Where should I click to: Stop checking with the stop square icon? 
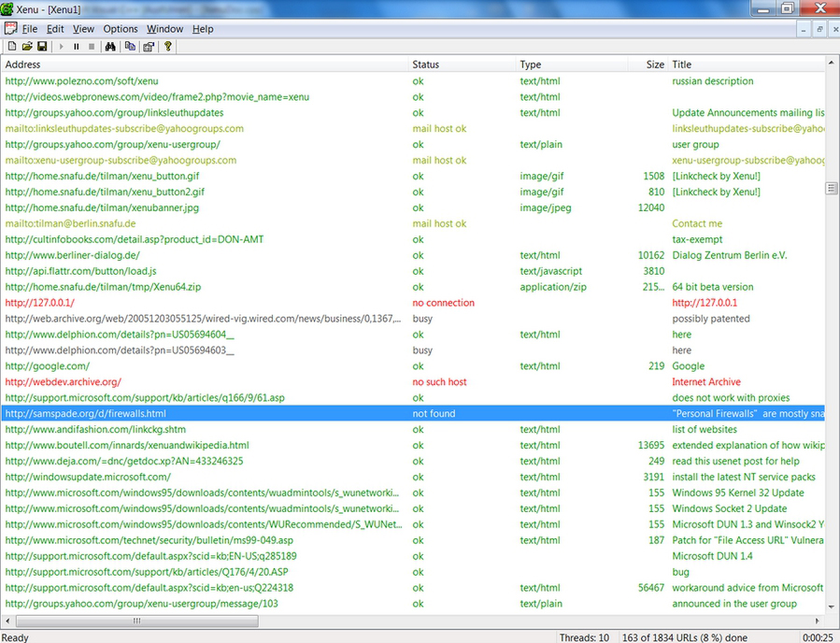click(92, 47)
